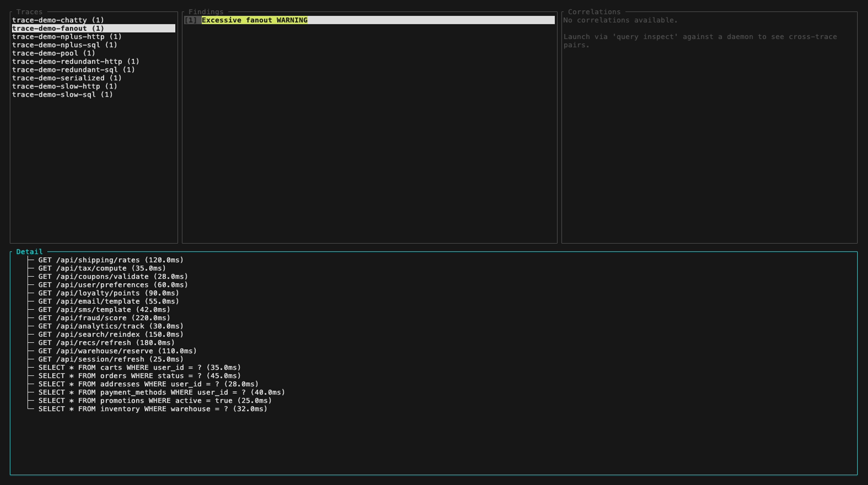
Task: Select the addresses SELECT query span
Action: pos(148,384)
